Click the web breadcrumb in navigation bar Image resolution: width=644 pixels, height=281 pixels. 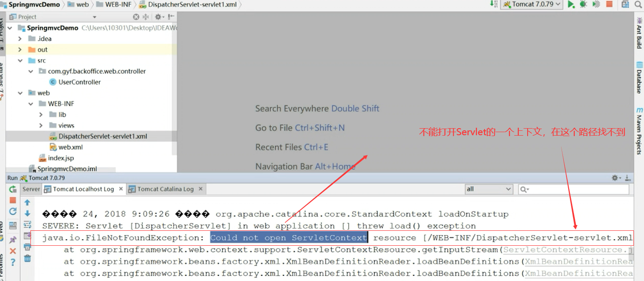click(x=78, y=4)
